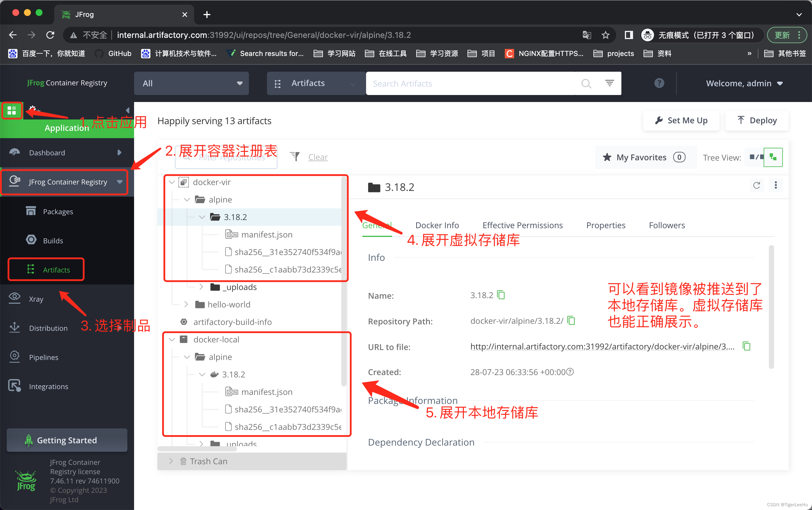The height and width of the screenshot is (510, 812).
Task: Open the All repositories dropdown
Action: coord(191,83)
